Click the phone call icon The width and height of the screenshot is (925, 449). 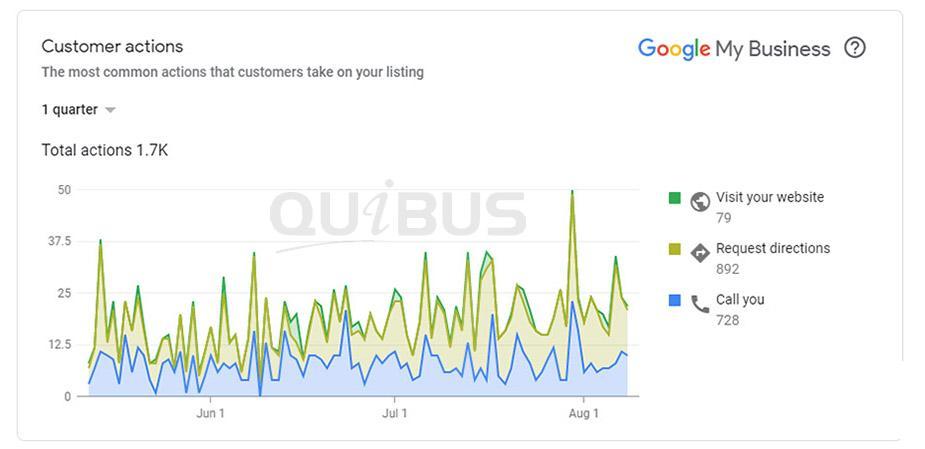pyautogui.click(x=700, y=304)
